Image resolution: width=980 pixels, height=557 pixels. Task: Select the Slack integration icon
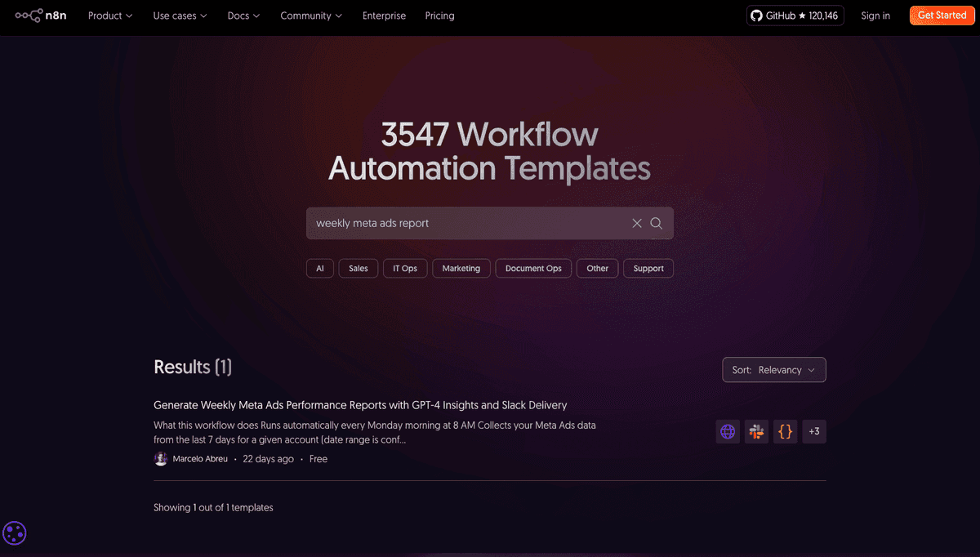pos(756,431)
